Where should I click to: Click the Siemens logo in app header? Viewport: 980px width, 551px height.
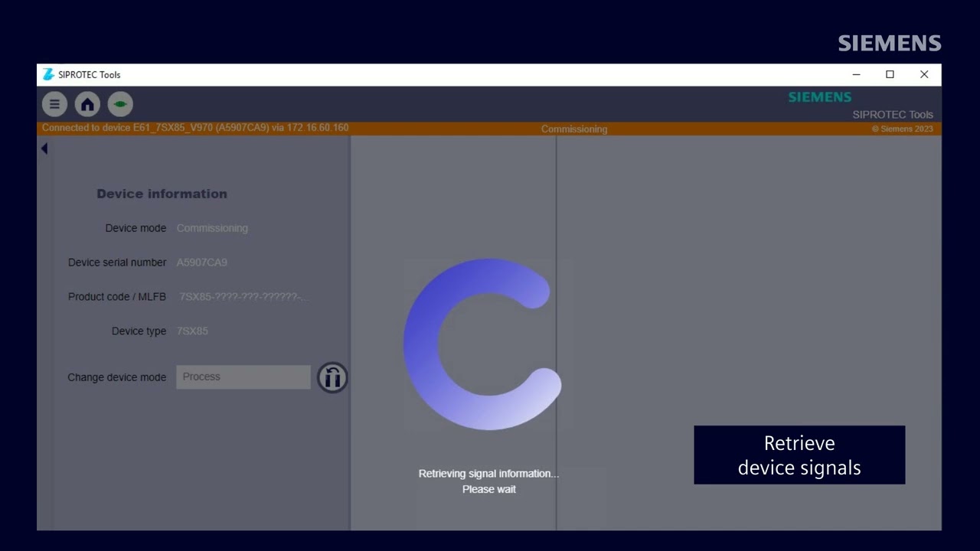click(820, 97)
